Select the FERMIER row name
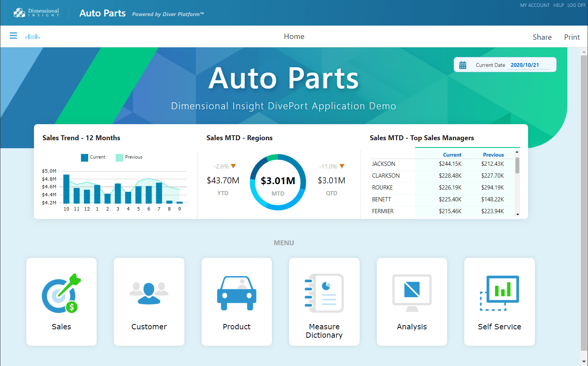Viewport: 588px width, 366px height. coord(383,211)
